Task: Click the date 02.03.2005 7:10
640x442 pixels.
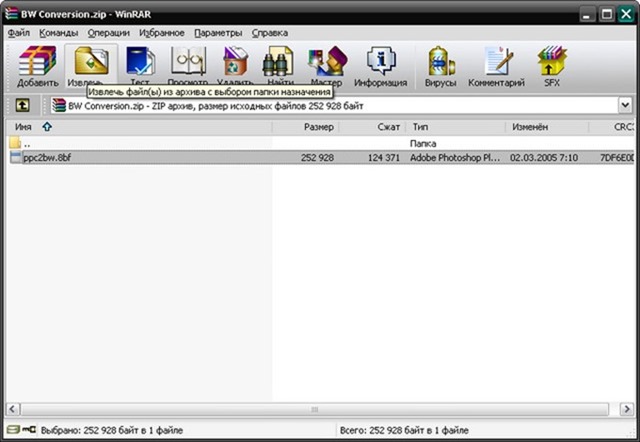Action: [543, 158]
